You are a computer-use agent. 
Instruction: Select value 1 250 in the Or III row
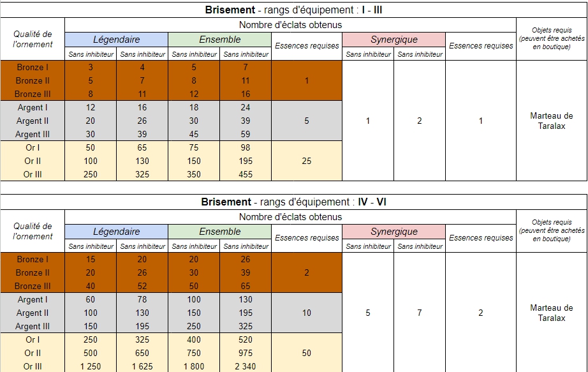[91, 366]
